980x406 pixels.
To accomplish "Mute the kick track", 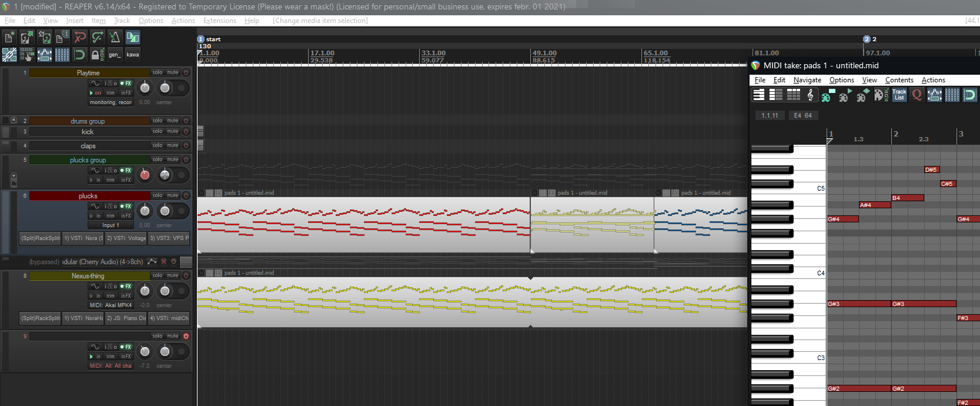I will [x=172, y=131].
